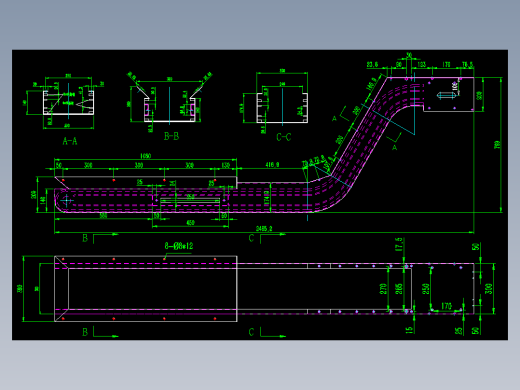520x390 pixels.
Task: Select the 416.9 dimension text
Action: coord(272,165)
